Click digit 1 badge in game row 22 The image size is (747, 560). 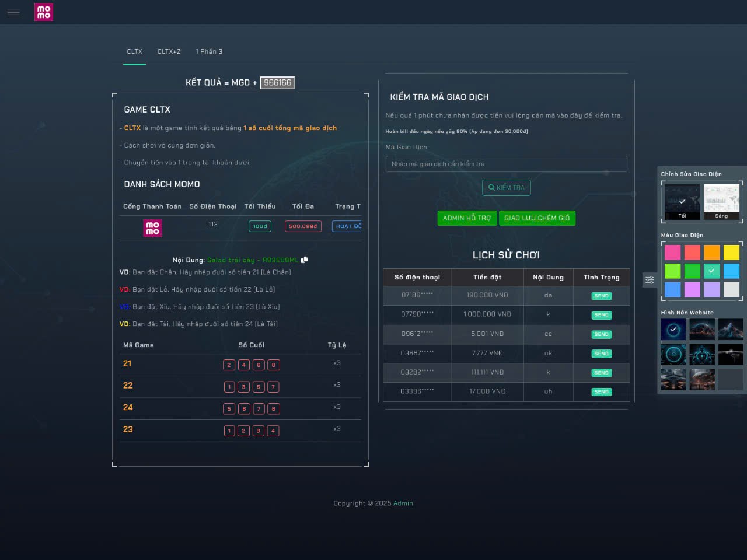(229, 387)
